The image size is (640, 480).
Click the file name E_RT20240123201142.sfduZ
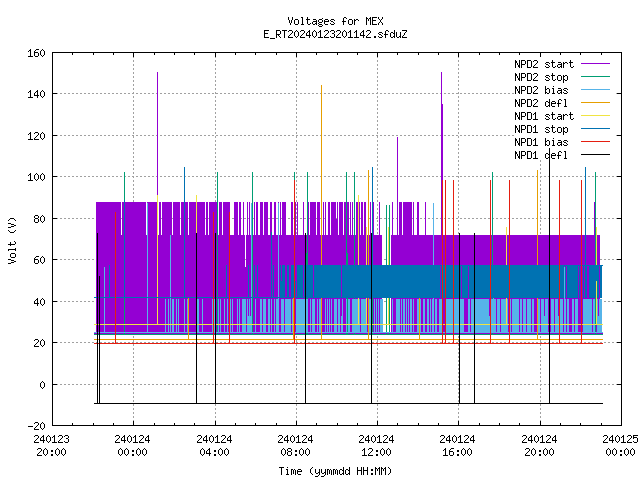pyautogui.click(x=335, y=34)
